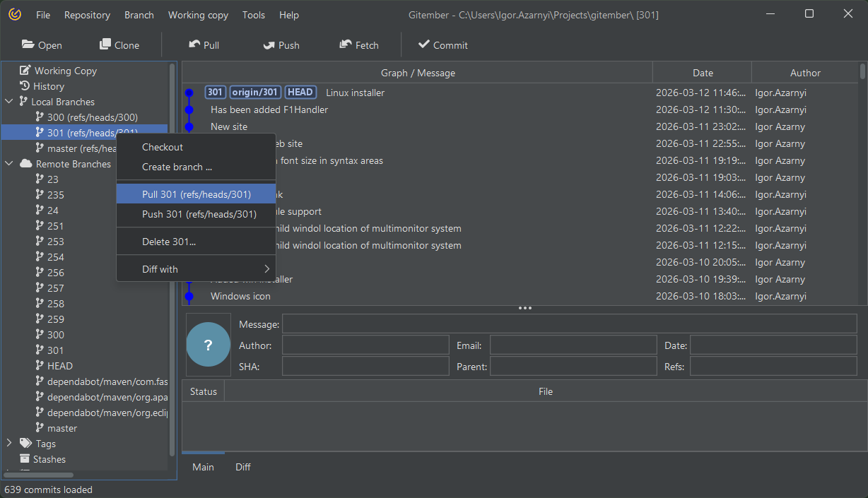
Task: Expand the Tags tree node
Action: pos(9,444)
